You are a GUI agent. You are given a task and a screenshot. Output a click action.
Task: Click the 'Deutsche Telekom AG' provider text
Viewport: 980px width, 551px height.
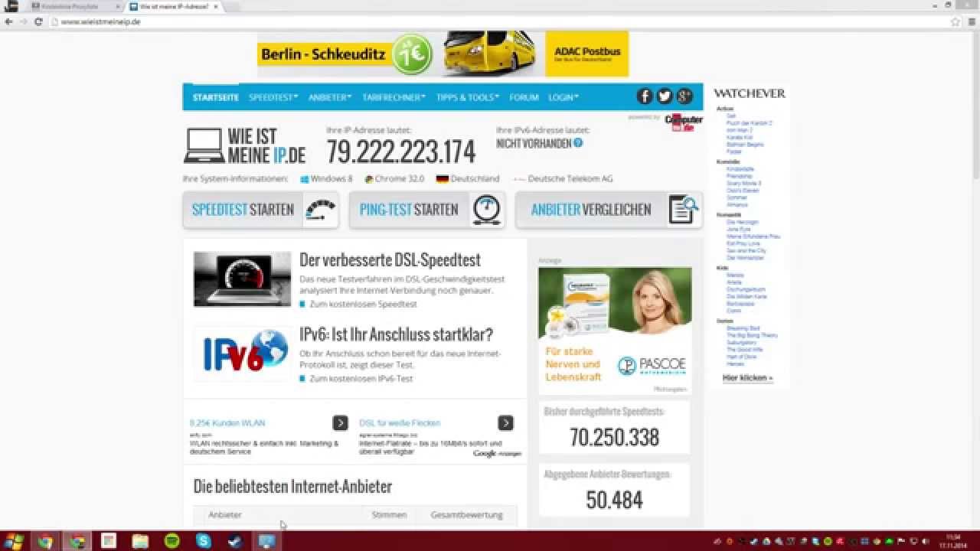[570, 179]
